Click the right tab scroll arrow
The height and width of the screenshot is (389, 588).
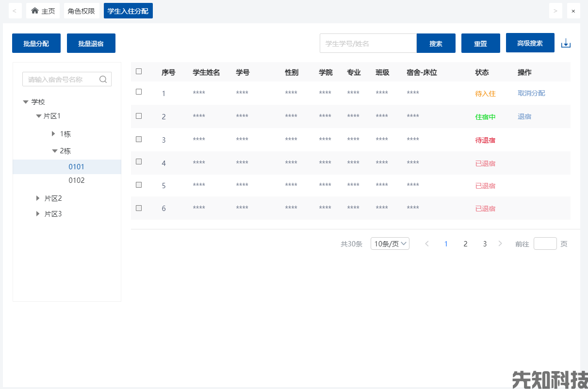coord(555,11)
